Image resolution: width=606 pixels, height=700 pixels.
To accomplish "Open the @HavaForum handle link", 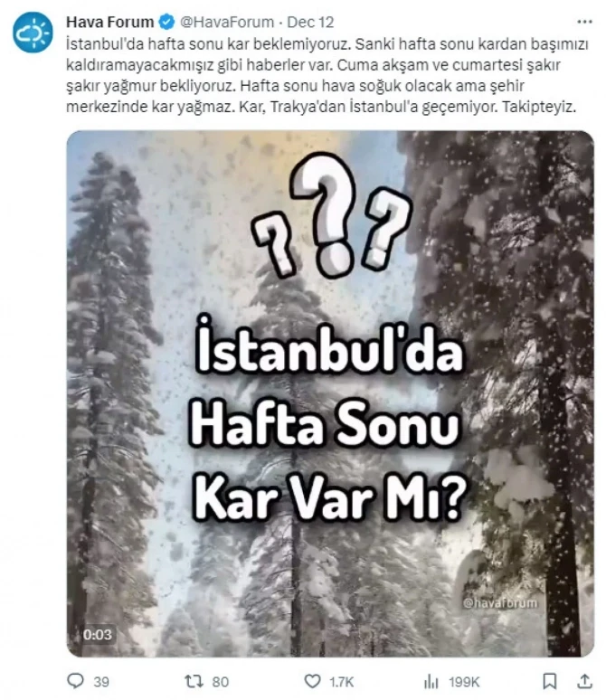I will point(227,22).
